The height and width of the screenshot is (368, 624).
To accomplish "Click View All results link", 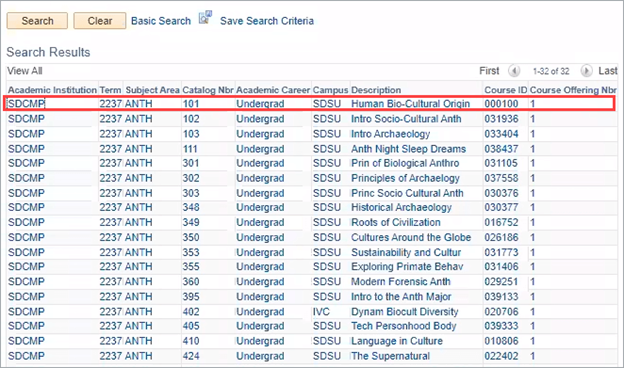I will (x=25, y=71).
